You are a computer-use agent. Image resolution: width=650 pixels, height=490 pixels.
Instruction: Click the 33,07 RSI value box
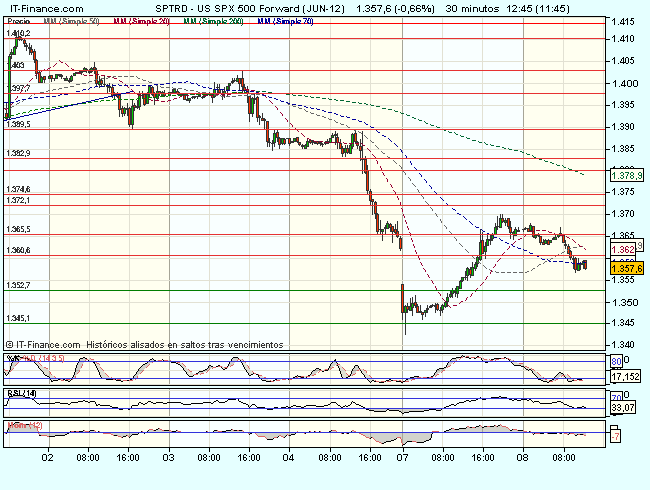pos(623,408)
